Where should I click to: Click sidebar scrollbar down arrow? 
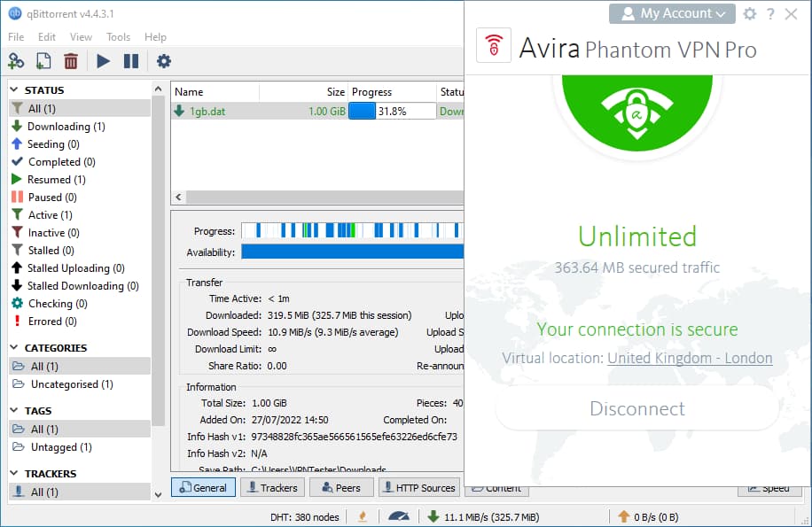(158, 495)
